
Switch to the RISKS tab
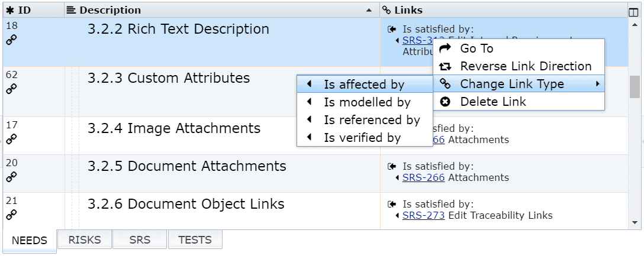(x=85, y=239)
